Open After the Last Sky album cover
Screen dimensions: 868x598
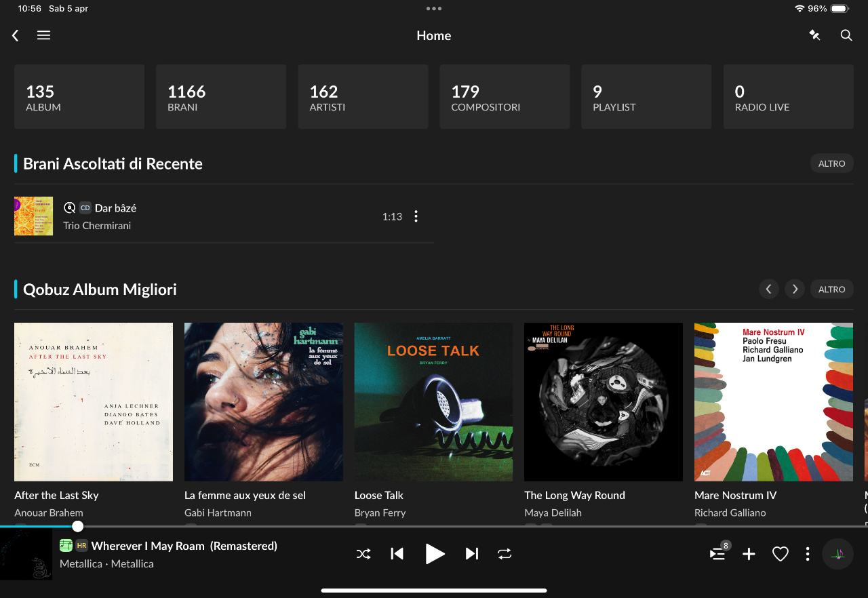[94, 402]
